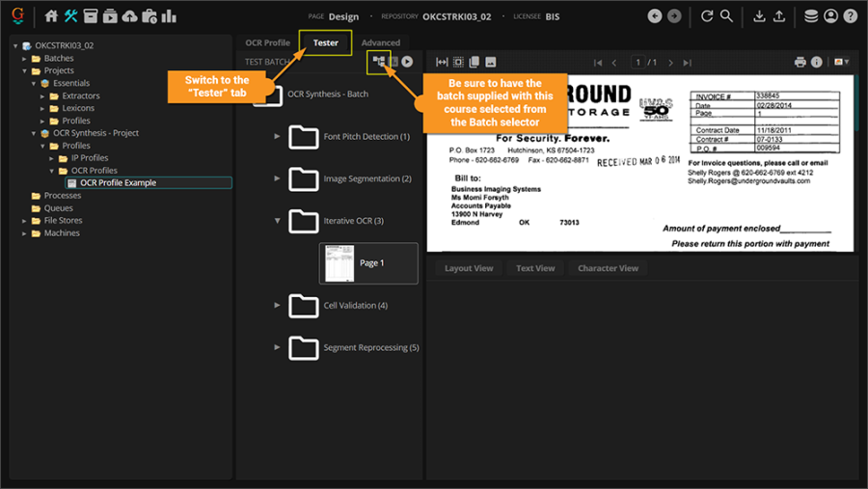This screenshot has width=868, height=489.
Task: Open the user account icon
Action: [830, 16]
